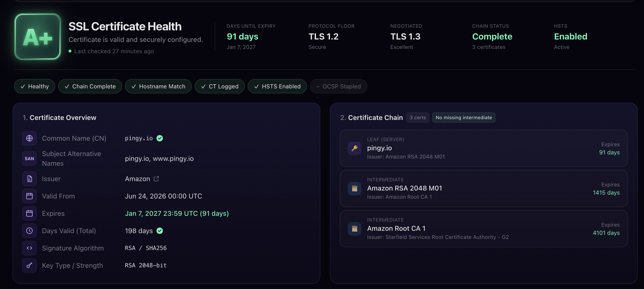The image size is (644, 289).
Task: Click the TLS 1.2 protocol floor value
Action: click(x=323, y=36)
